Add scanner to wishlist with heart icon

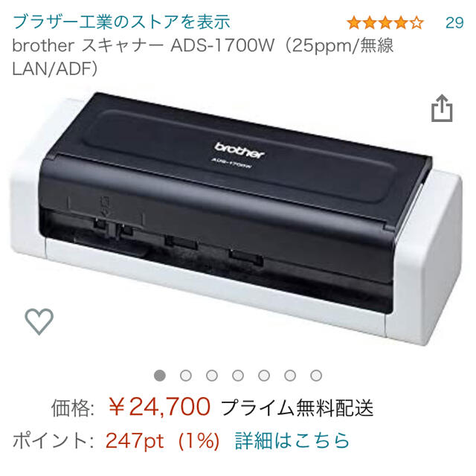[x=39, y=321]
